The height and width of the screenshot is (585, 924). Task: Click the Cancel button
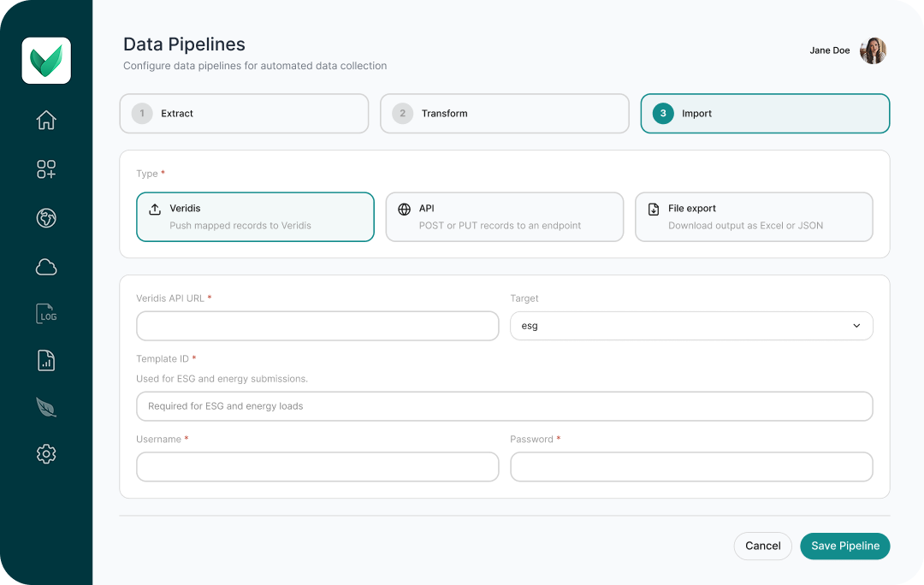point(762,547)
